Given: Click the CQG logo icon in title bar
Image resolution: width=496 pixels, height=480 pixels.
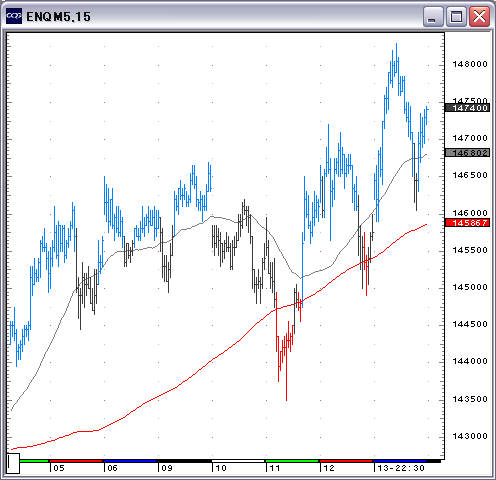Looking at the screenshot, I should tap(14, 16).
